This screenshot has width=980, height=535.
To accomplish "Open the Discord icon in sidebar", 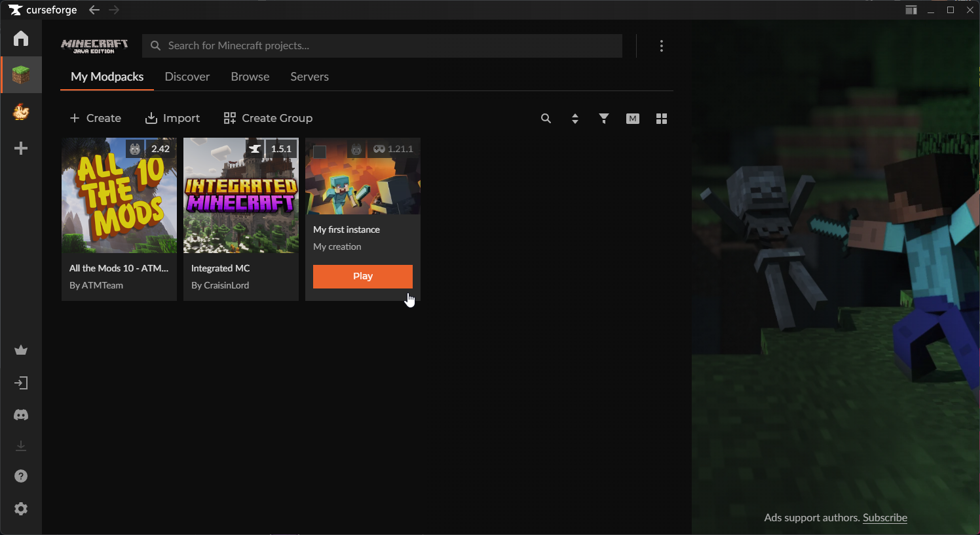I will tap(21, 415).
